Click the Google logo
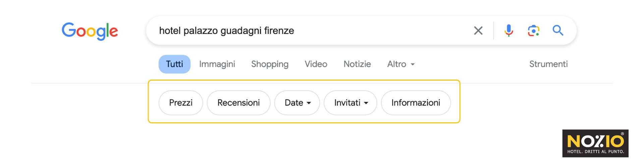The image size is (644, 168). coord(90,31)
